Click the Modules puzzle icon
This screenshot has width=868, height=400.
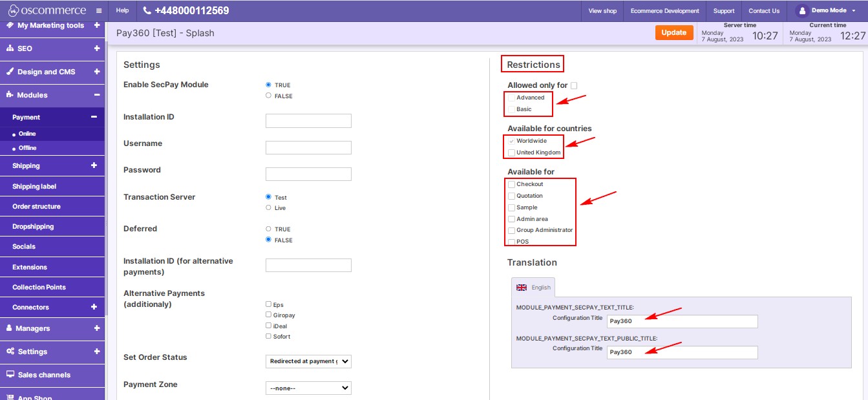coord(10,95)
